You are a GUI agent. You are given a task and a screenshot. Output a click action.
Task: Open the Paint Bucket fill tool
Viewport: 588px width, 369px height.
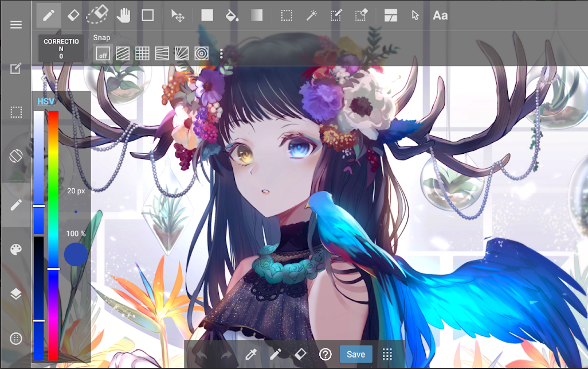pyautogui.click(x=232, y=15)
